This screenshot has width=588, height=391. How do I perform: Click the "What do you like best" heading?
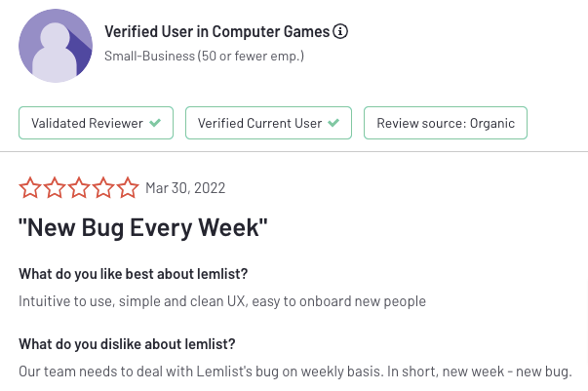(135, 274)
